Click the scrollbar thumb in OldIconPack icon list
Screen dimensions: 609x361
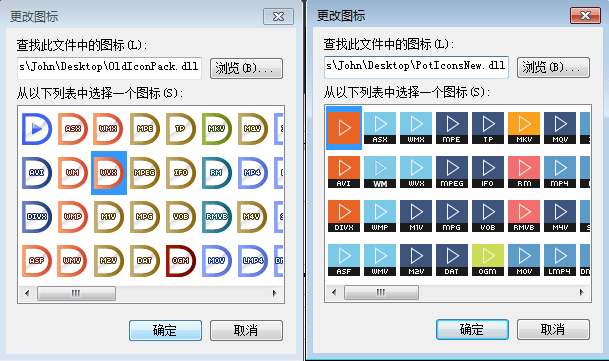coord(76,293)
